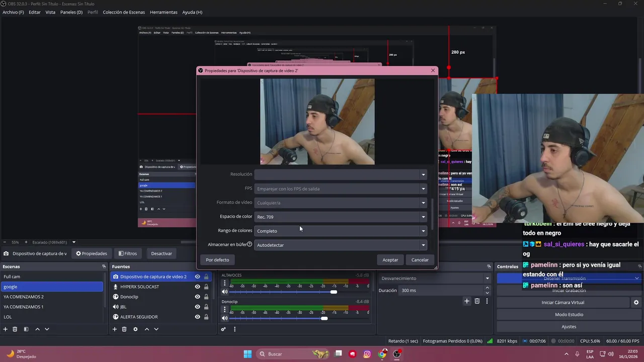The image size is (644, 362).
Task: Open virtual camera settings gear
Action: [636, 303]
